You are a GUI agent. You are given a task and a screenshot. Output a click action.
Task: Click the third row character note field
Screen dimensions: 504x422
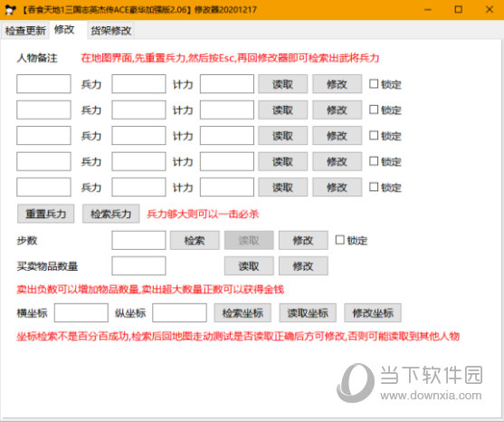point(43,136)
